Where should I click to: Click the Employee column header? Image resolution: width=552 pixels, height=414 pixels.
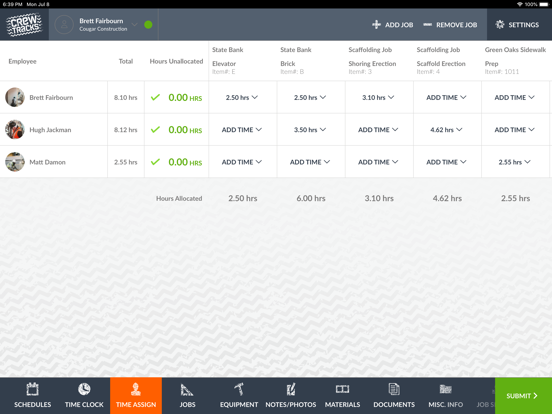(x=23, y=61)
